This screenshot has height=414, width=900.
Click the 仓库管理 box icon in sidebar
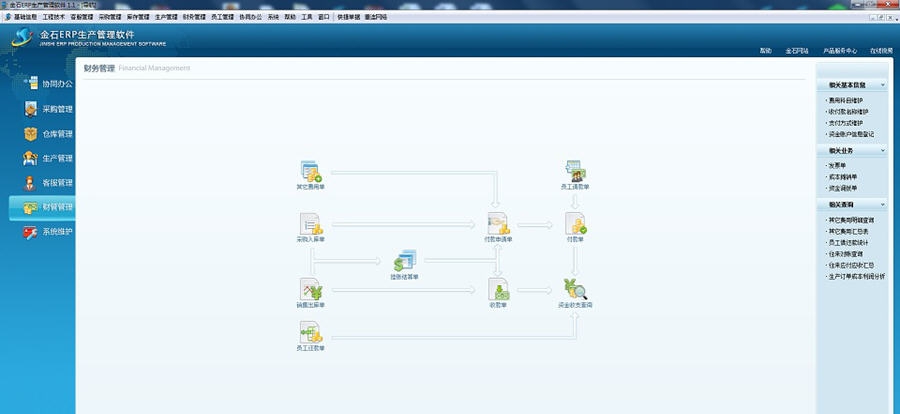click(31, 134)
